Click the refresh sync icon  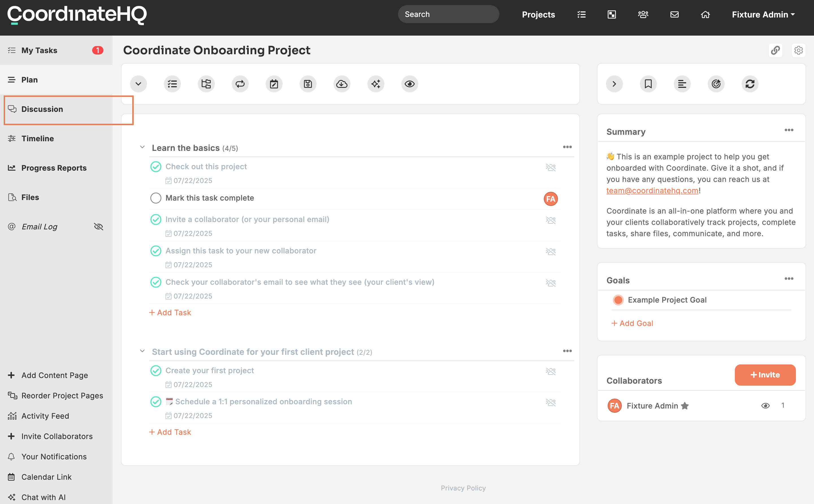[x=750, y=84]
